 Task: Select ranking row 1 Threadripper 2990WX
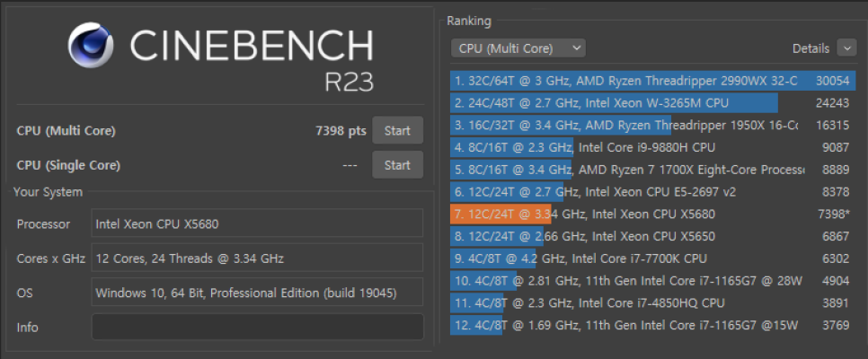(x=653, y=82)
